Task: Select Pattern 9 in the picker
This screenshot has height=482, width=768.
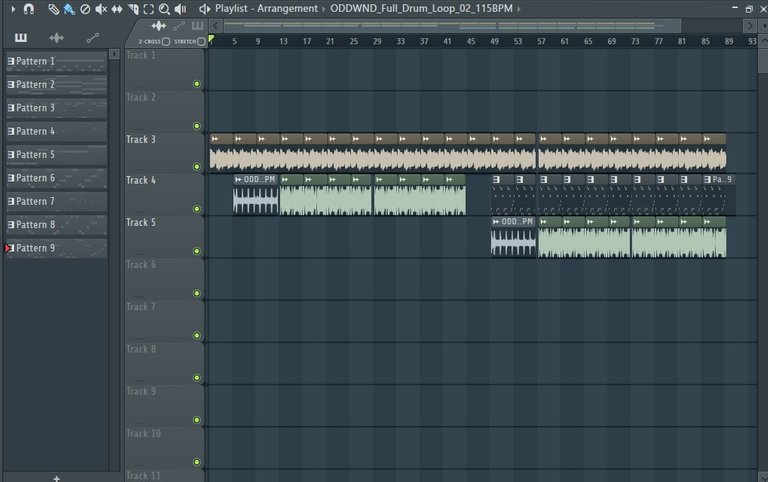Action: click(57, 248)
